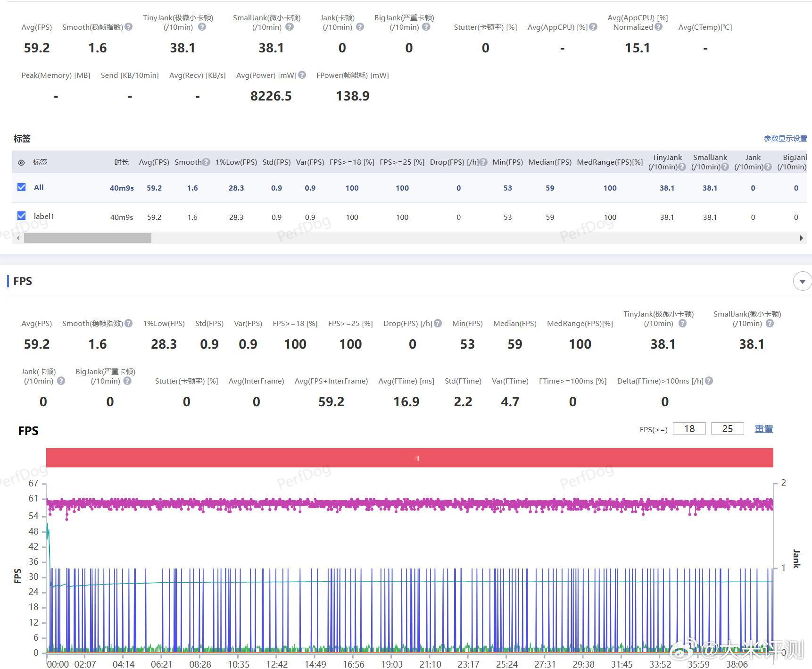
Task: Click the FPS threshold field showing 18
Action: [689, 429]
